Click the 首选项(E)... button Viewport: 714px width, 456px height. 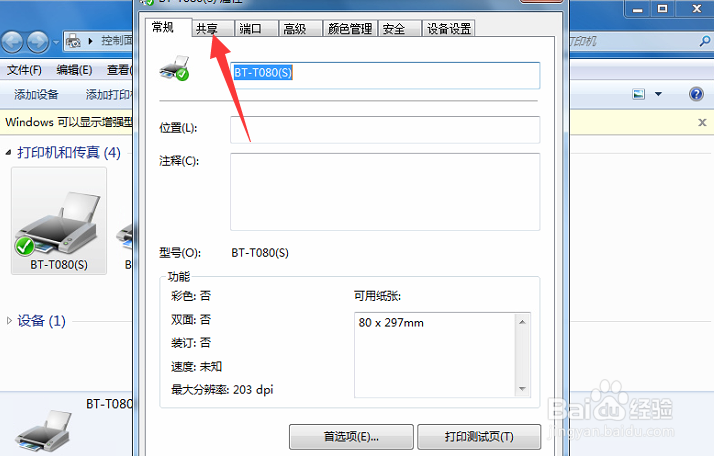coord(351,437)
